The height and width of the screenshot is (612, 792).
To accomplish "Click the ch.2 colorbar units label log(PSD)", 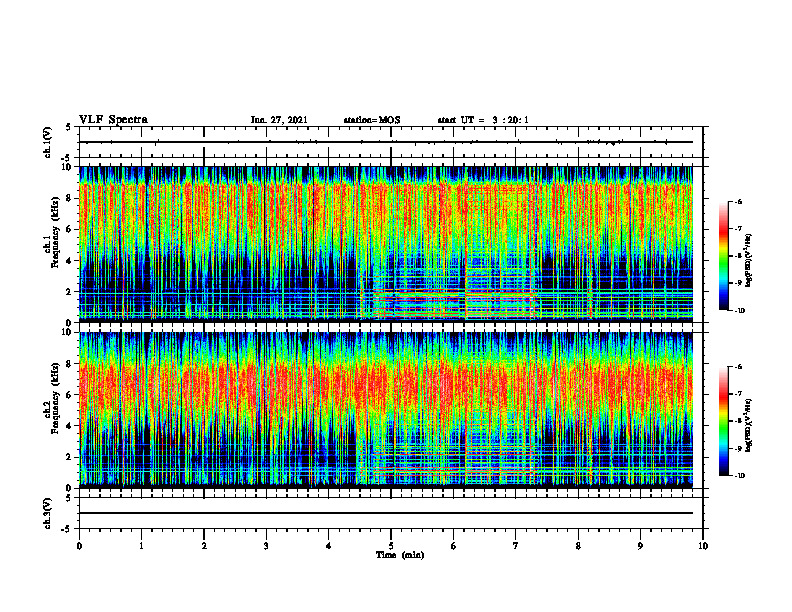I will coord(749,425).
